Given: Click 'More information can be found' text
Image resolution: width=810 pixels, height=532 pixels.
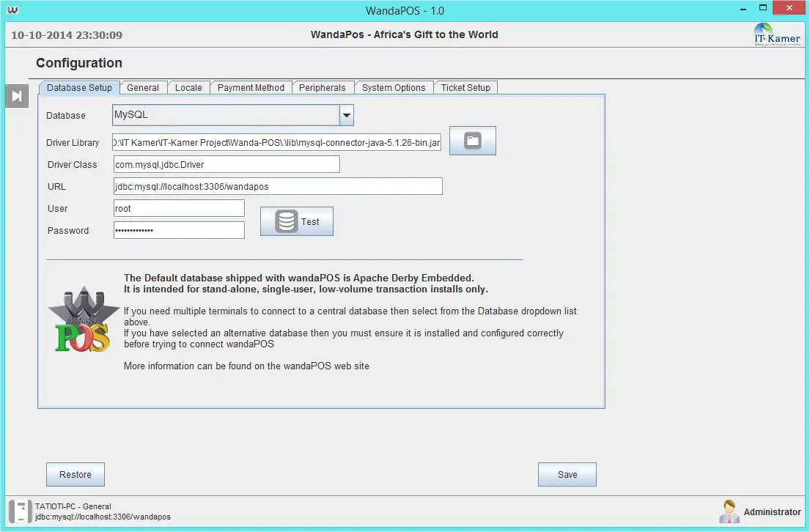Looking at the screenshot, I should click(246, 366).
